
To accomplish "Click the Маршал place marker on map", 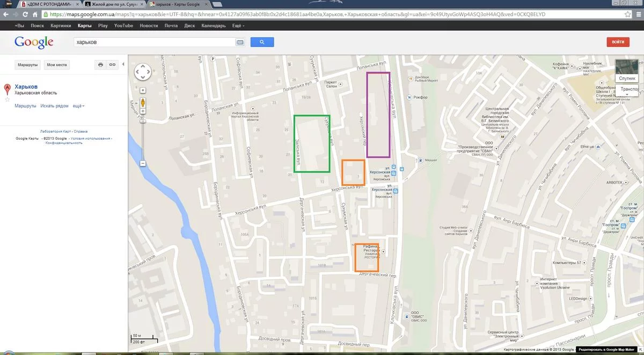I will [x=421, y=160].
